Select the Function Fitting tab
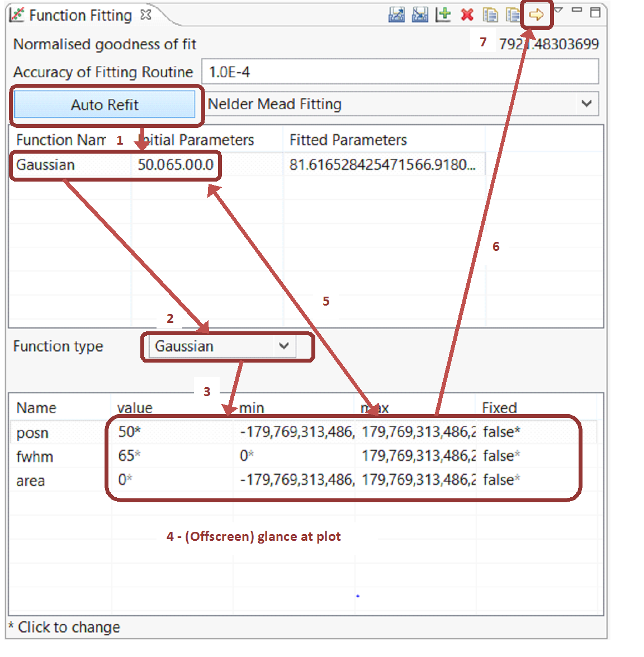644x657 pixels. [80, 16]
